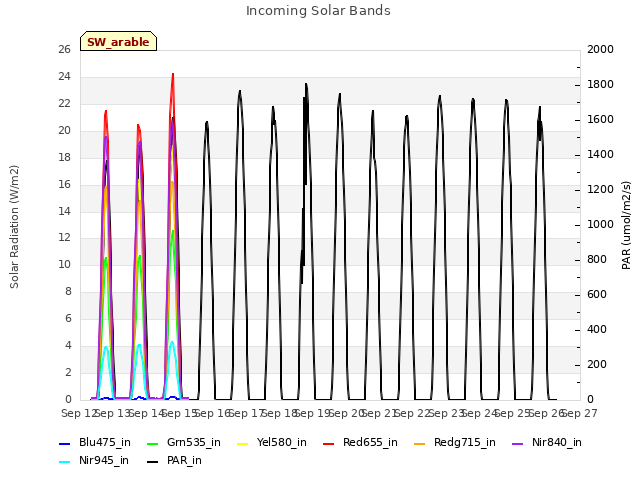Click the Solar Radiation (W/m2) axis label
640x480 pixels.
[x=14, y=227]
